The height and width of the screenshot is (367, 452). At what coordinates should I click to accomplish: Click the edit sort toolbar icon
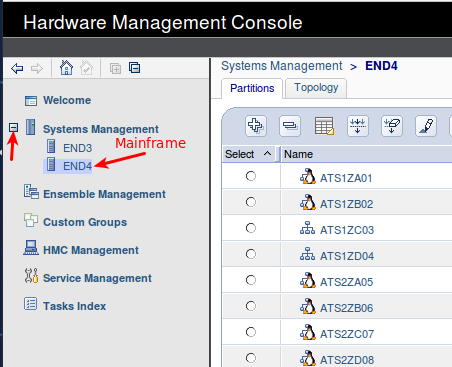(x=358, y=126)
